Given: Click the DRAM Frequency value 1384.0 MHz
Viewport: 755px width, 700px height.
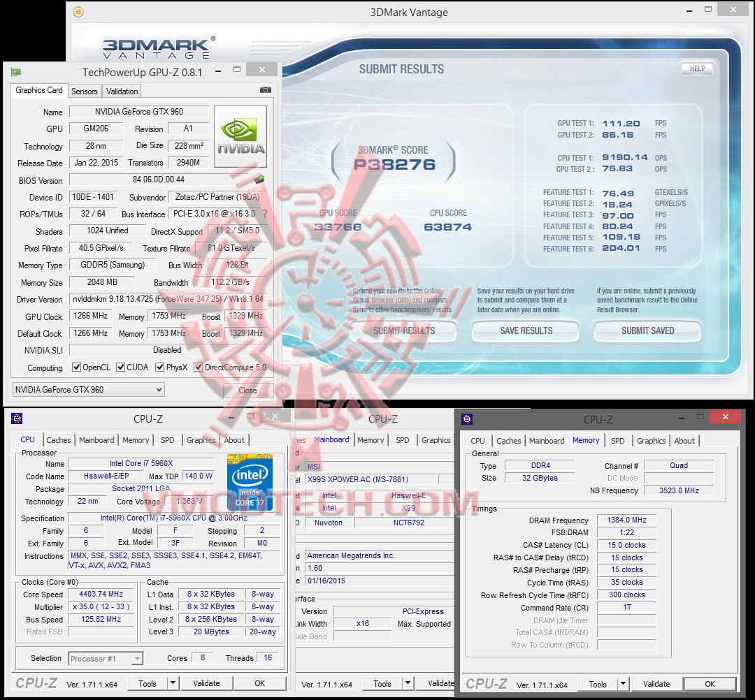Looking at the screenshot, I should point(627,520).
